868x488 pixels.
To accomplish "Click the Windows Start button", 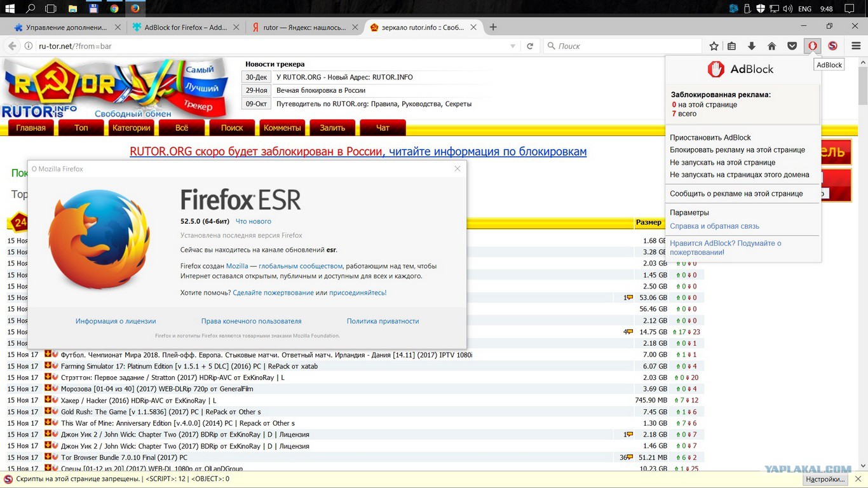I will pyautogui.click(x=10, y=9).
